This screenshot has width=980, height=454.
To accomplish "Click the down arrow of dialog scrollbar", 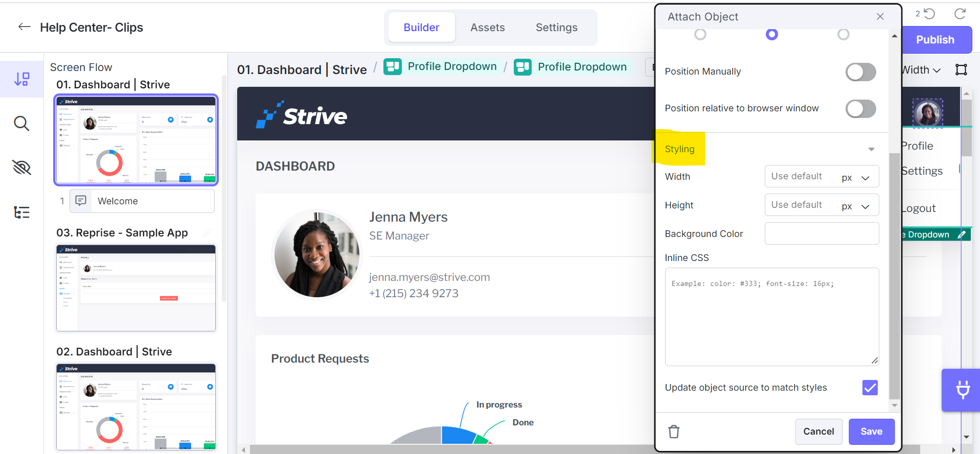I will 894,405.
